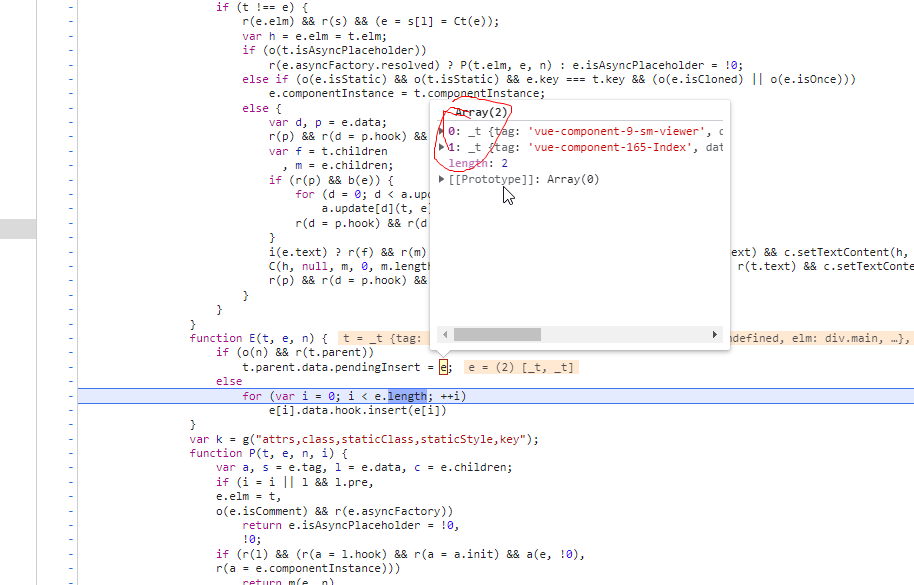Expand the [[Prototype]] Array(0) entry
The width and height of the screenshot is (914, 585).
point(442,179)
